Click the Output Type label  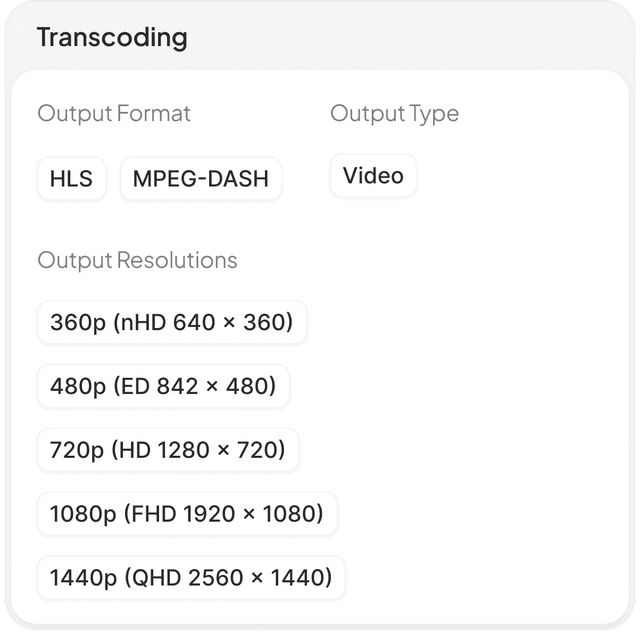click(x=395, y=113)
